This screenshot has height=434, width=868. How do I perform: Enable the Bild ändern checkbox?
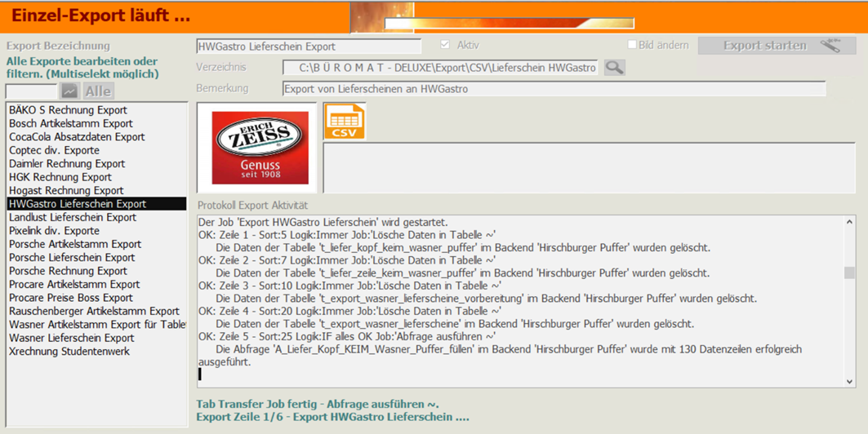(x=631, y=45)
